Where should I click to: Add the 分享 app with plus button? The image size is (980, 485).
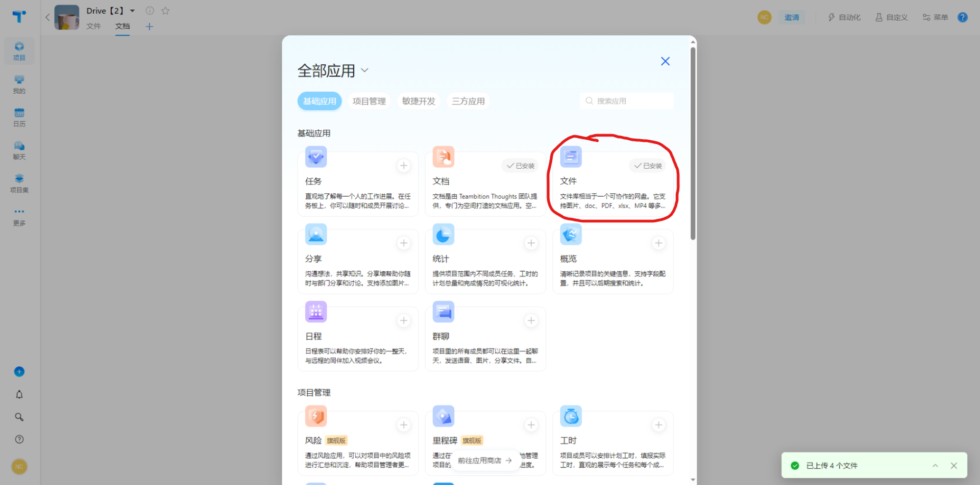click(404, 243)
